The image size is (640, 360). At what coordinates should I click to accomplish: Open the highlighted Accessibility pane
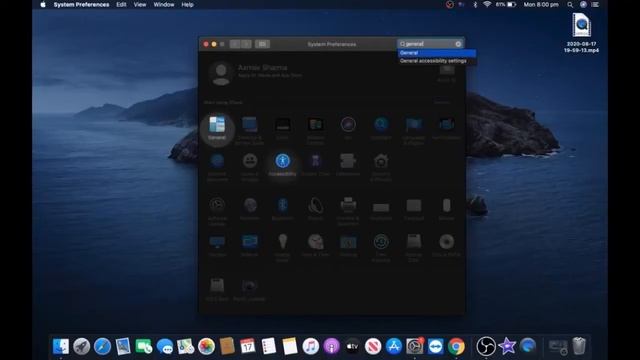282,161
